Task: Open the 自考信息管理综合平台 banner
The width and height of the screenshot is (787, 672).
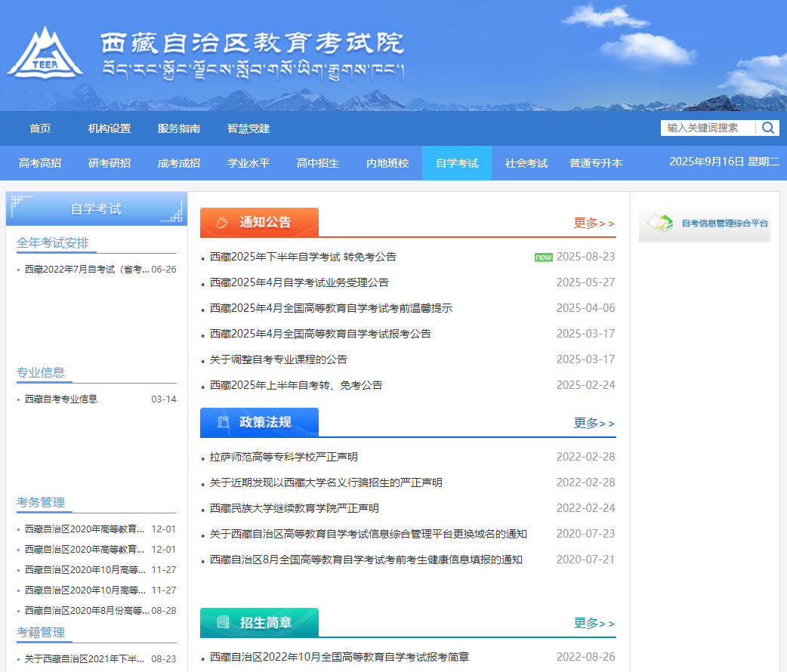Action: (704, 223)
